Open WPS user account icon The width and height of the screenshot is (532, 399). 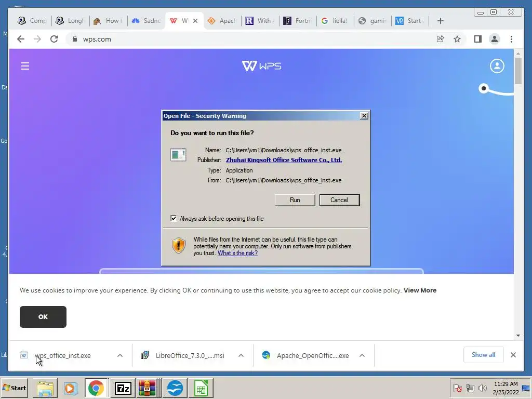tap(497, 66)
